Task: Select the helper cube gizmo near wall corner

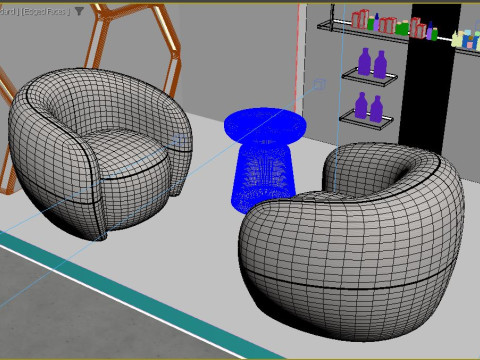Action: point(319,84)
